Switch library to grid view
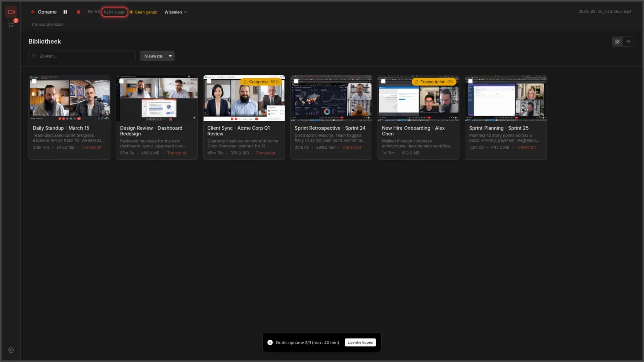The width and height of the screenshot is (644, 362). pos(617,42)
